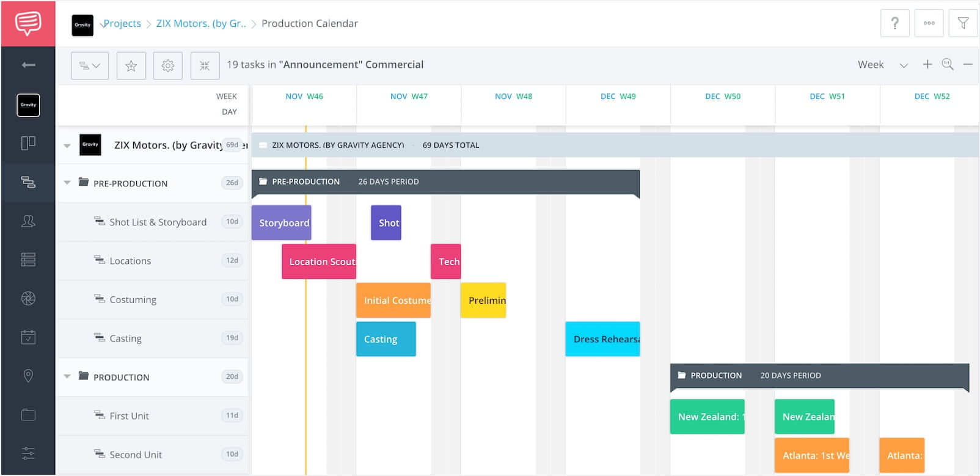This screenshot has width=980, height=476.
Task: Open the filter funnel button
Action: point(963,23)
